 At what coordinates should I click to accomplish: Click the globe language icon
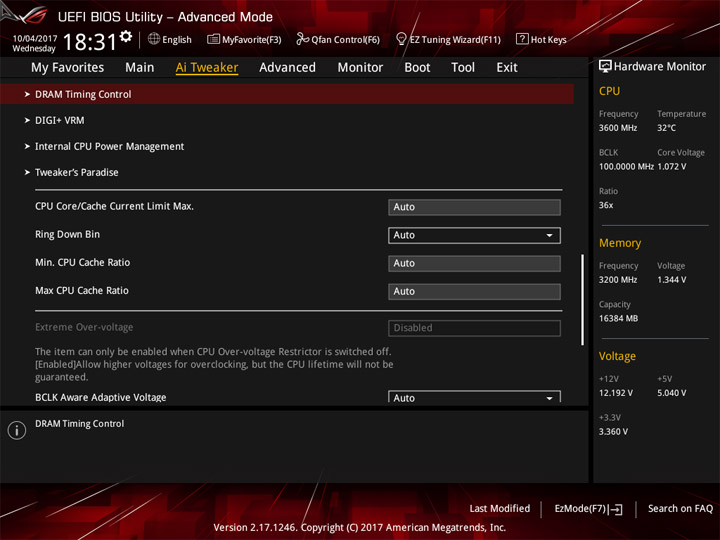[x=154, y=39]
